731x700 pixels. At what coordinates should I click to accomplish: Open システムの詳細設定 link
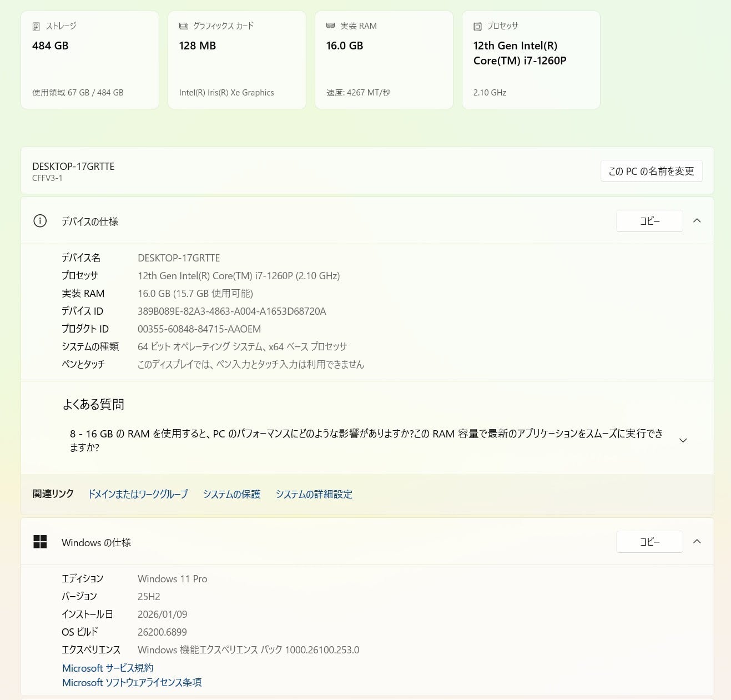point(314,494)
